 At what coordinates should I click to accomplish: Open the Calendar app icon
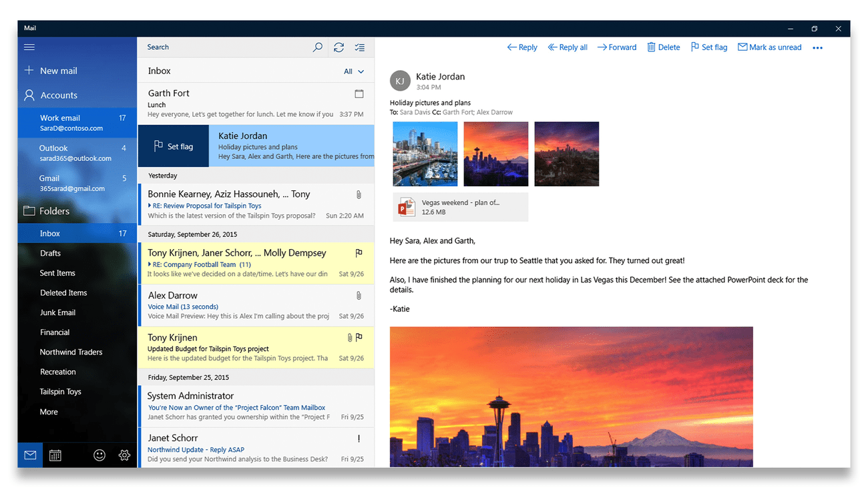[55, 455]
